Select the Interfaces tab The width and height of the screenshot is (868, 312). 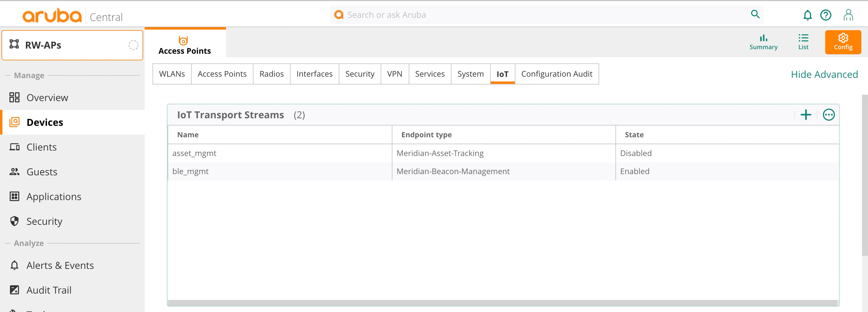pos(314,74)
